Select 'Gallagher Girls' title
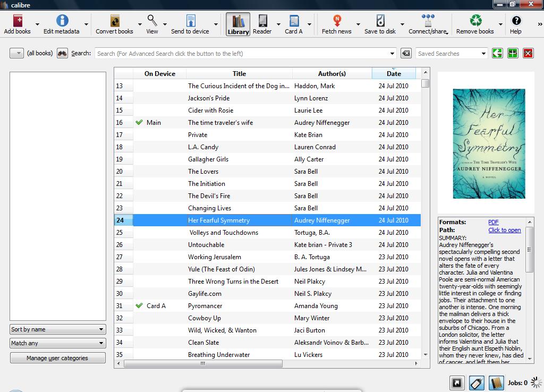This screenshot has width=544, height=392. (x=208, y=159)
